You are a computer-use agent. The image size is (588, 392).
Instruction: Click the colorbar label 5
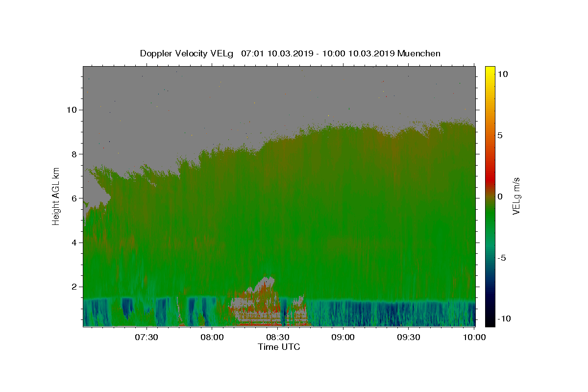(500, 135)
